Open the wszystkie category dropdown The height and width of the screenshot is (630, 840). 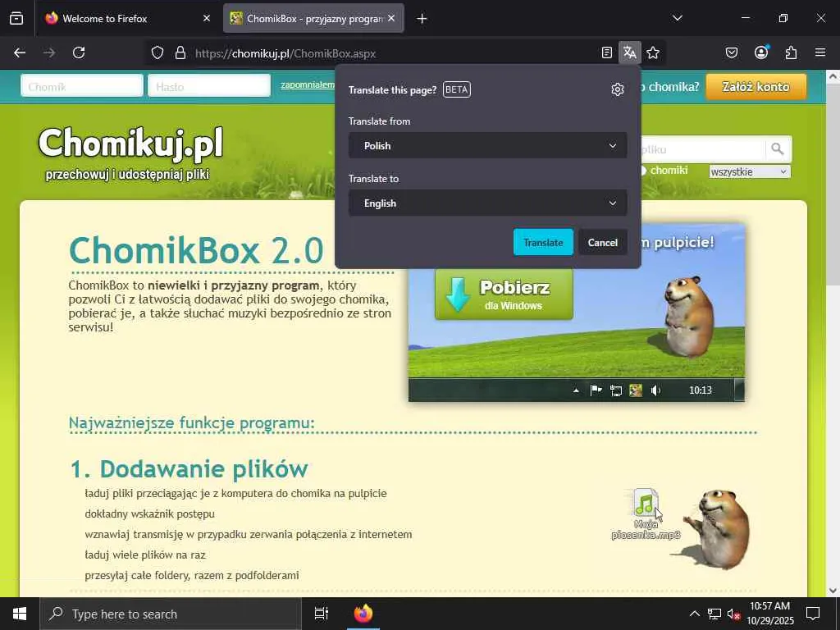coord(750,171)
